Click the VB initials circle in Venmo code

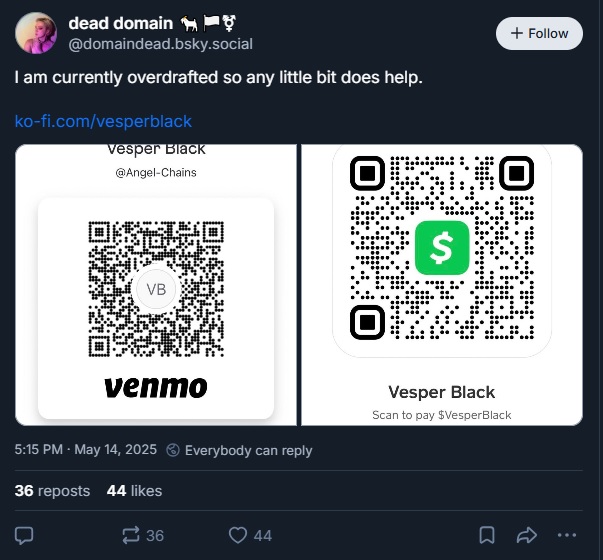coord(156,290)
